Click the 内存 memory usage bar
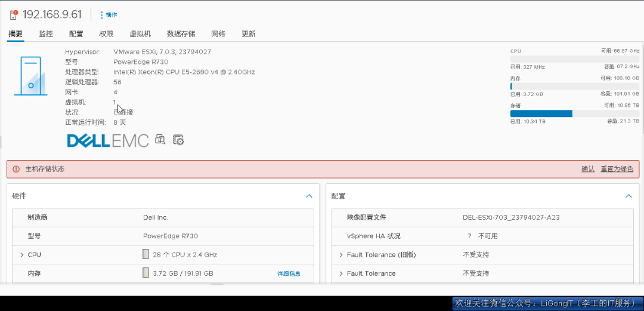 (575, 87)
